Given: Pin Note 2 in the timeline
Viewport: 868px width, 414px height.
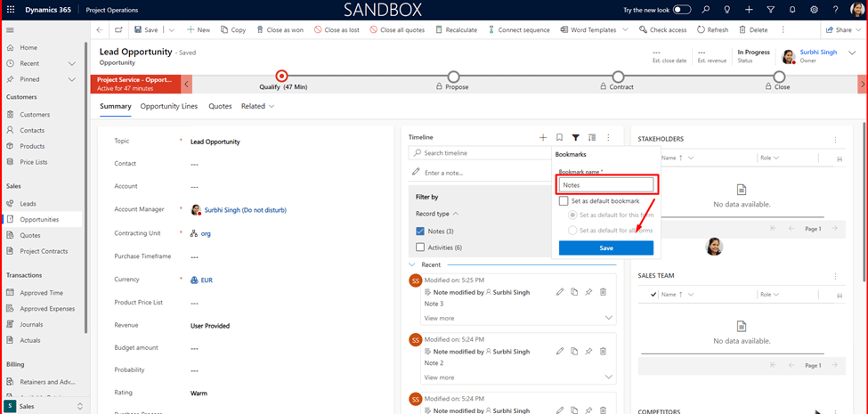Looking at the screenshot, I should 588,352.
